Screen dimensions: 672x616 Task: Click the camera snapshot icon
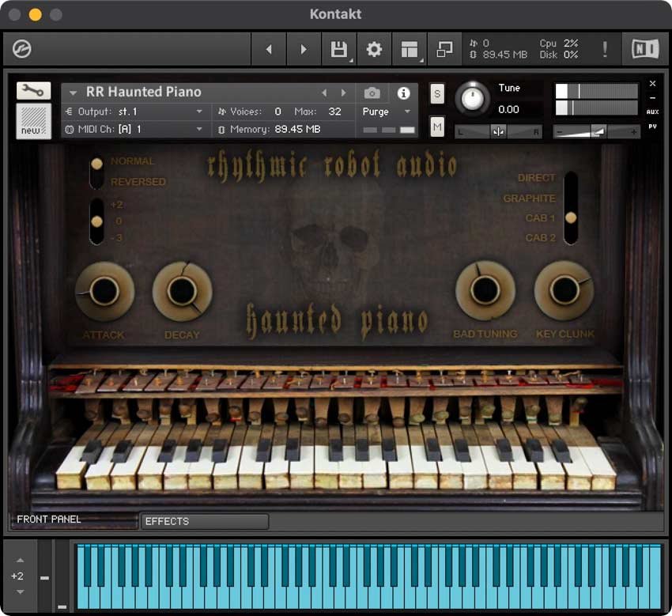[372, 93]
